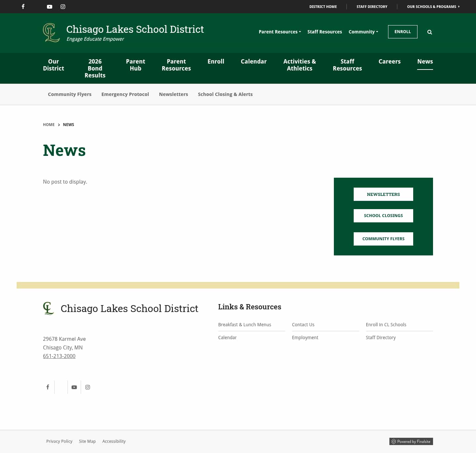Open footer YouTube icon
476x453 pixels.
pyautogui.click(x=74, y=387)
